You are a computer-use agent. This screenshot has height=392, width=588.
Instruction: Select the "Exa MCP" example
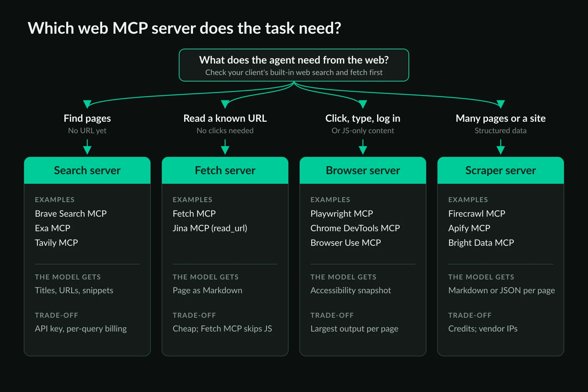[x=52, y=228]
